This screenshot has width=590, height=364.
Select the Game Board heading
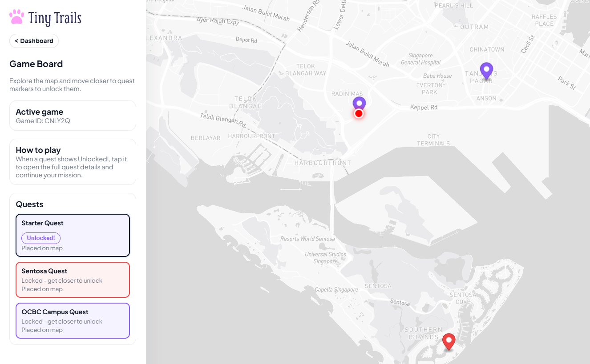click(36, 64)
